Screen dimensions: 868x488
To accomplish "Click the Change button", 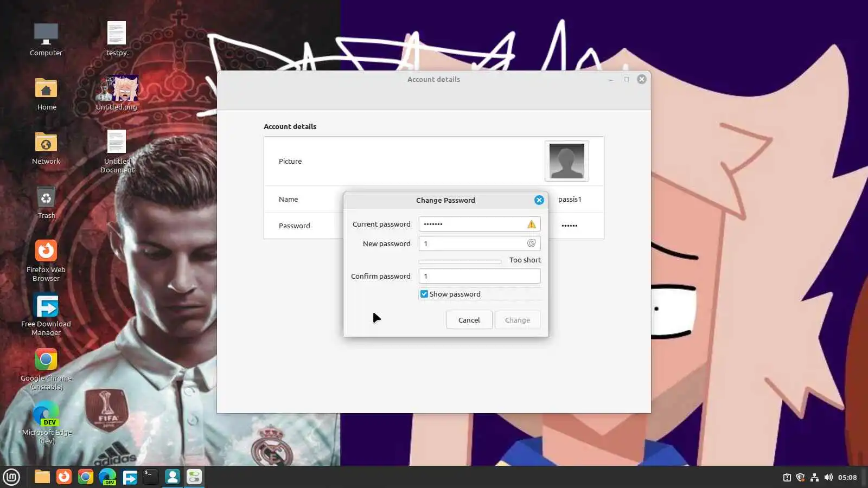I will pos(518,320).
